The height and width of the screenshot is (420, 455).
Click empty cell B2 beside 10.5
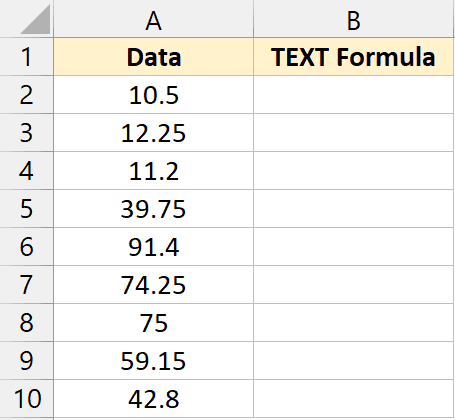click(x=354, y=95)
